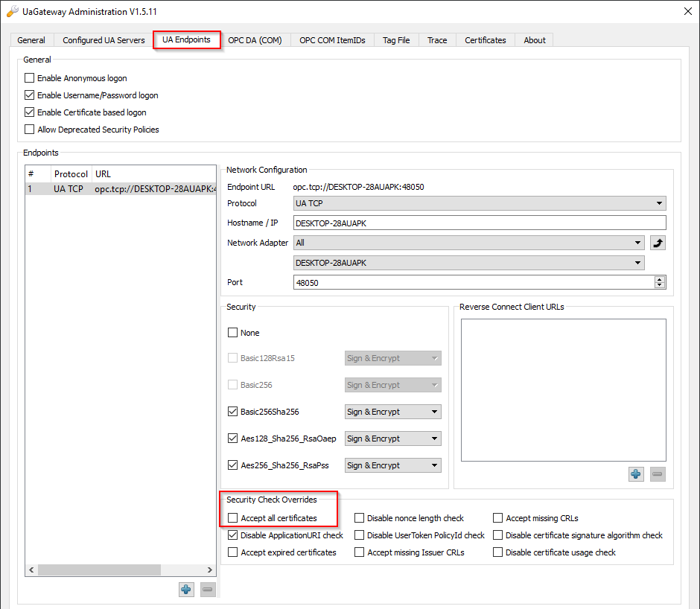Image resolution: width=700 pixels, height=609 pixels.
Task: Open the OPC COM ItemIDs tab
Action: tap(332, 40)
